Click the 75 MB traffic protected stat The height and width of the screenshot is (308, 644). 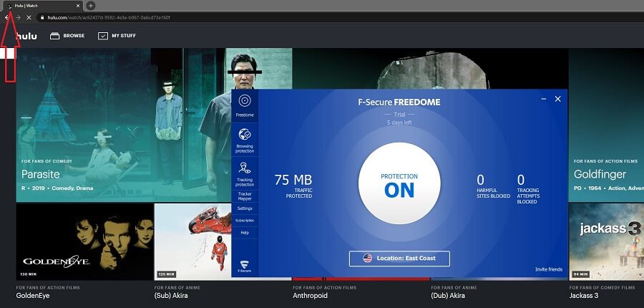(x=293, y=186)
